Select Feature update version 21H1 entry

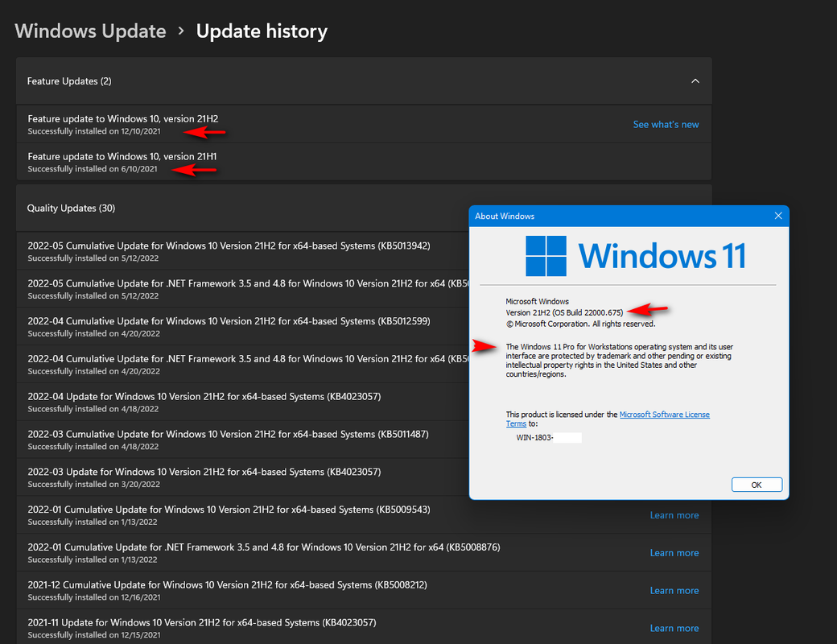point(364,162)
